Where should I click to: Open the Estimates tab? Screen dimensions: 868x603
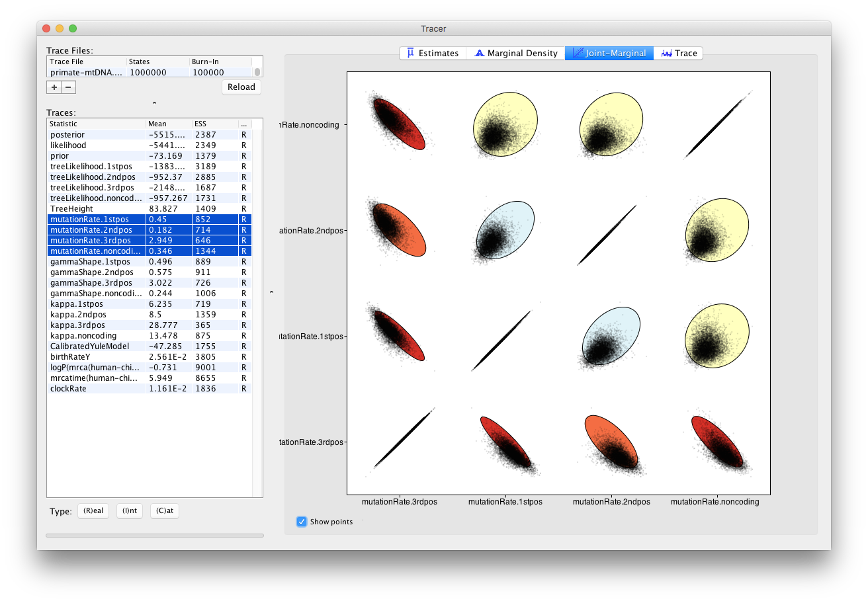[x=433, y=53]
